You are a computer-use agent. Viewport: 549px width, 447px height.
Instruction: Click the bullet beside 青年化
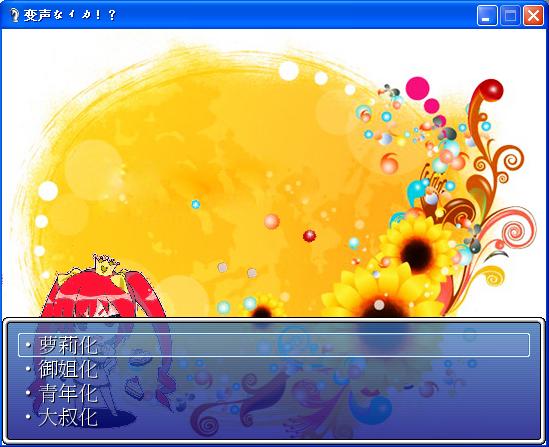28,393
